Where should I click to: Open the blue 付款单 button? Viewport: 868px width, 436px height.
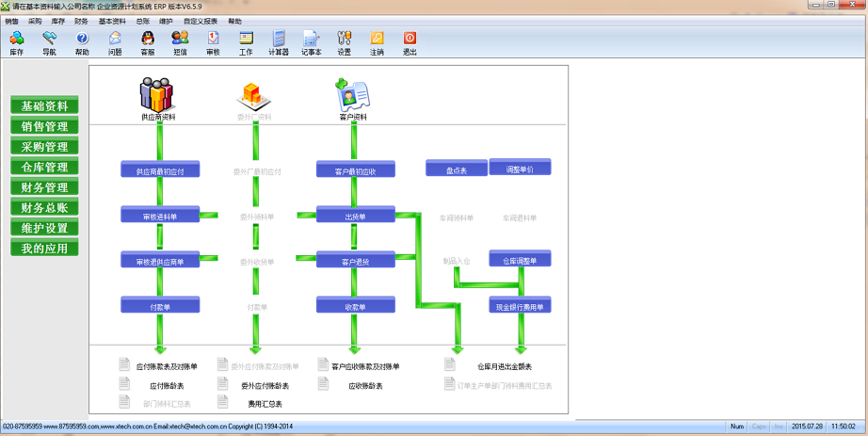coord(160,305)
